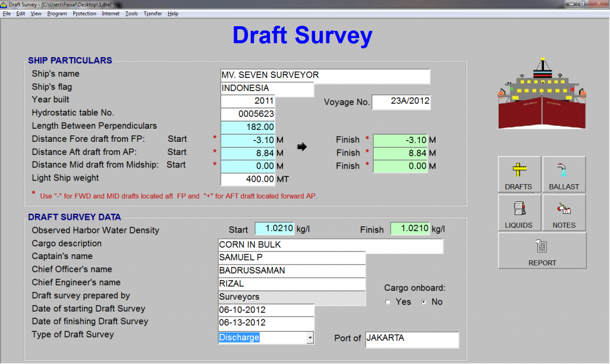Click the red FWD and MID drafts note

(179, 196)
